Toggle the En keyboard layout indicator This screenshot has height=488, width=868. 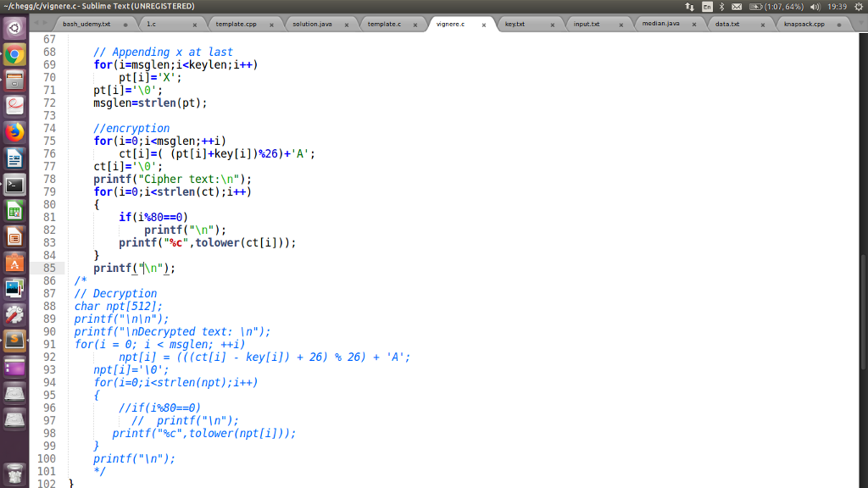pos(707,7)
